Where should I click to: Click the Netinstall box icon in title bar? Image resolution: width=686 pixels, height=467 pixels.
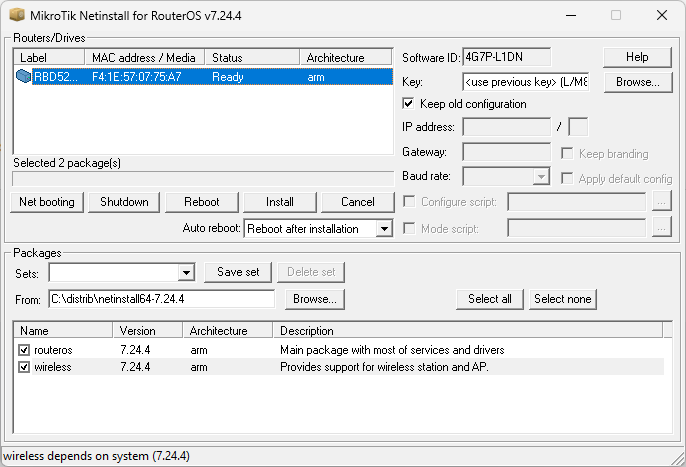click(x=17, y=15)
